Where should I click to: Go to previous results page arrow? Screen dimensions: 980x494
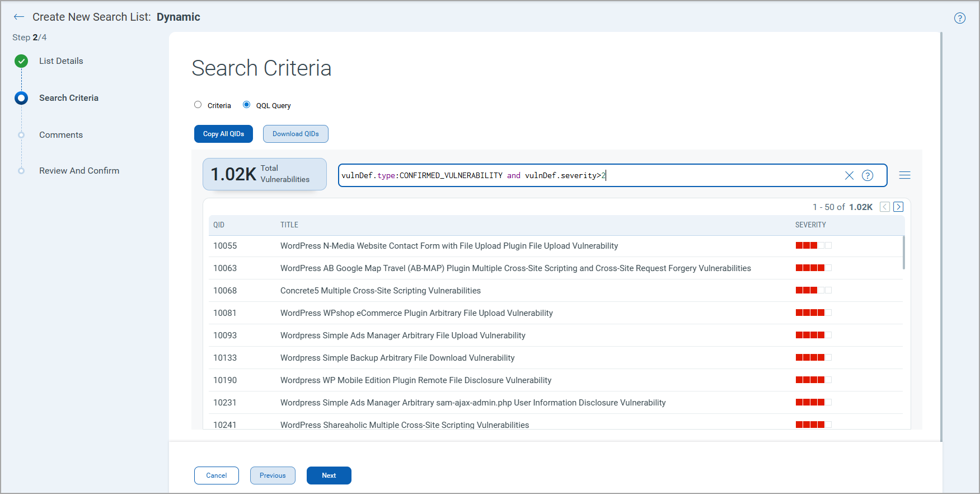point(885,207)
